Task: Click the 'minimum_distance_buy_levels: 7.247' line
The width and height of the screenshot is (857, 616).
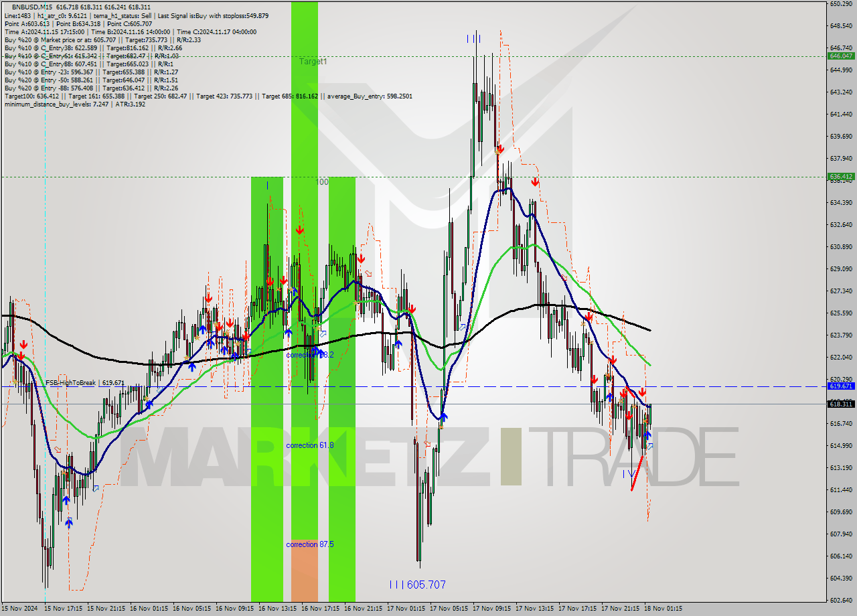Action: coord(75,104)
